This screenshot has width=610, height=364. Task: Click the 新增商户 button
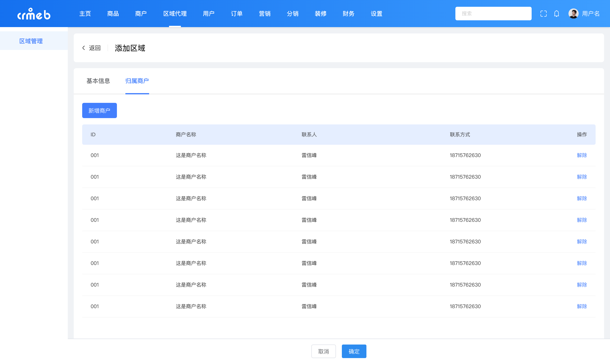click(x=99, y=110)
